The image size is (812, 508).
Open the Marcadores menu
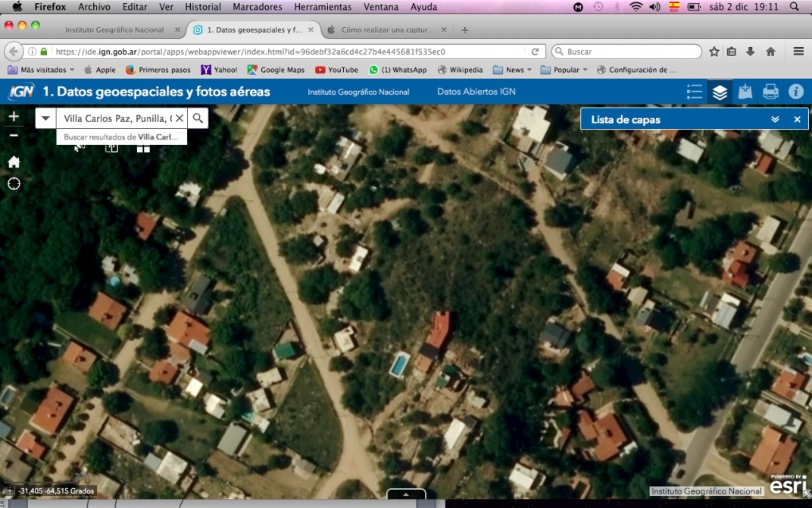point(257,7)
